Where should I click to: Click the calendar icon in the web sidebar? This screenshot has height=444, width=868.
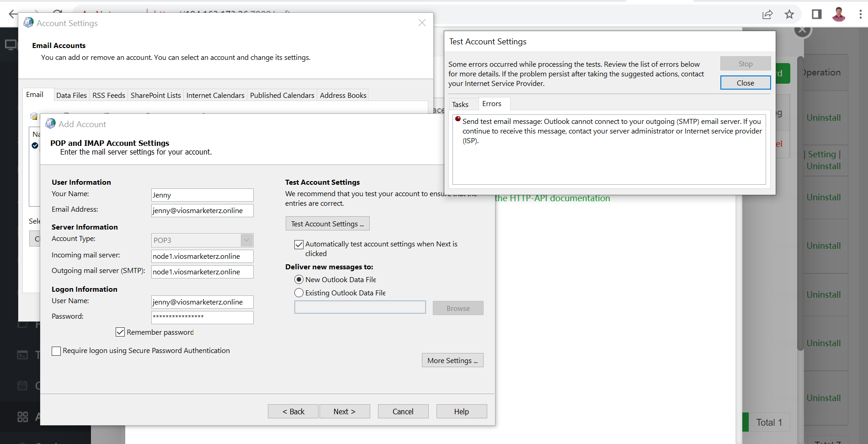22,385
